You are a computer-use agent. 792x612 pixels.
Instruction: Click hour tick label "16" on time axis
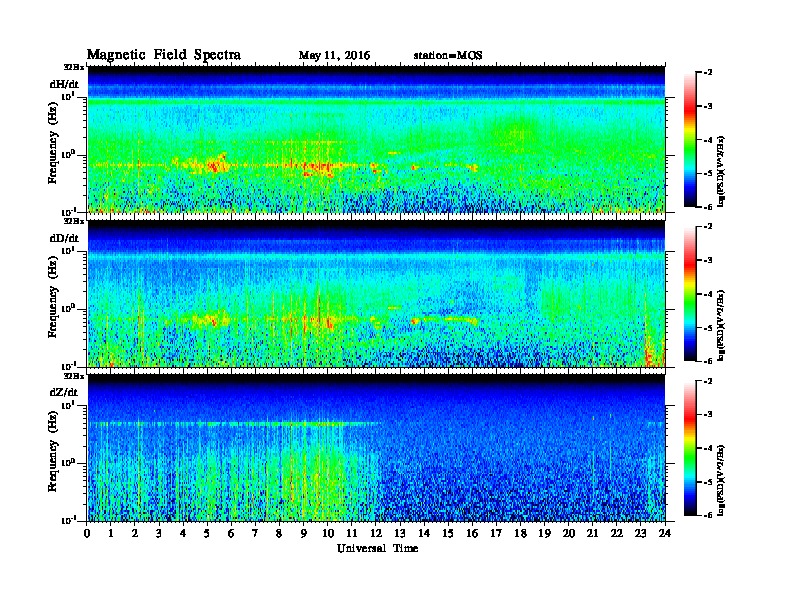tap(472, 533)
